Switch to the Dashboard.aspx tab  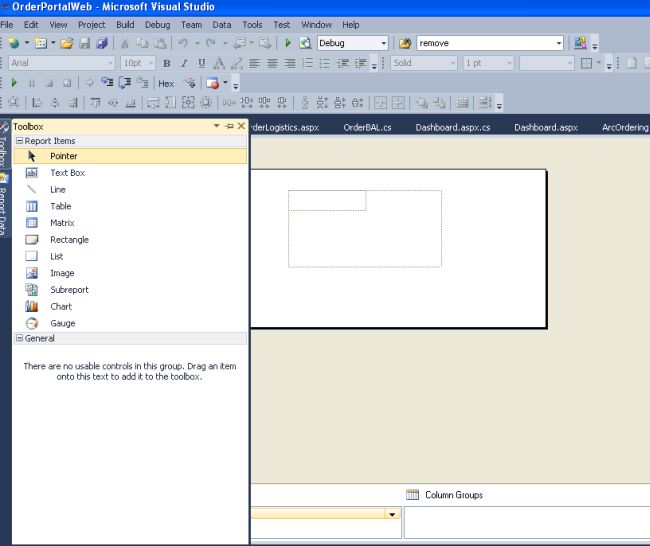(x=546, y=128)
